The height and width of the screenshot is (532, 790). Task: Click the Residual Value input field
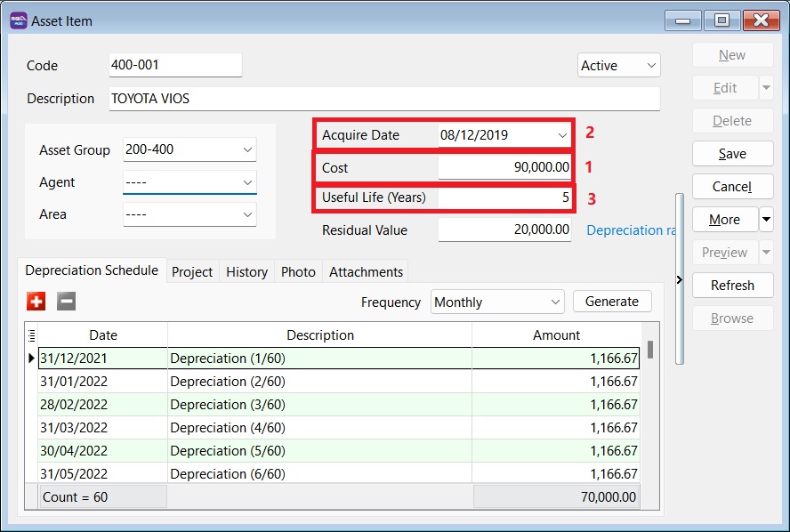tap(504, 230)
